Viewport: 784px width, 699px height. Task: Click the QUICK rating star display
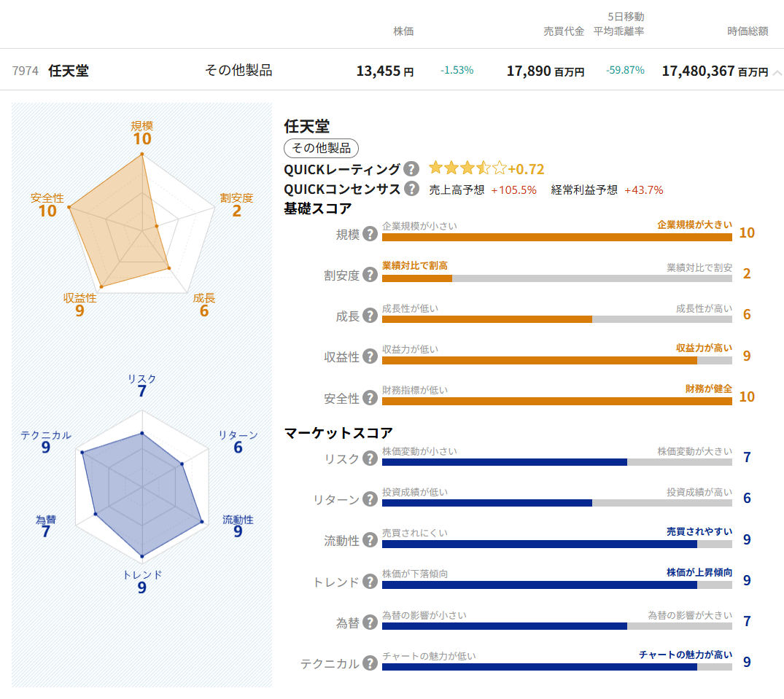point(467,168)
